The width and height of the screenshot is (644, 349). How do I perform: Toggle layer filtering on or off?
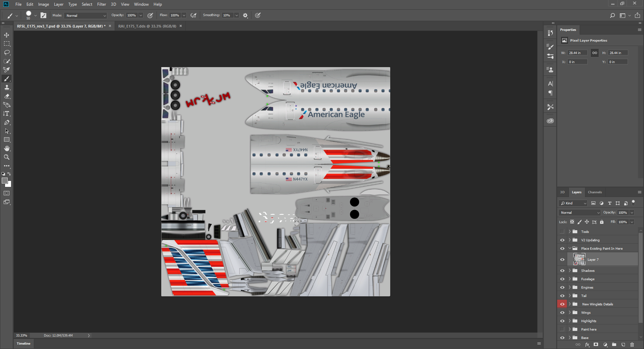pos(633,202)
